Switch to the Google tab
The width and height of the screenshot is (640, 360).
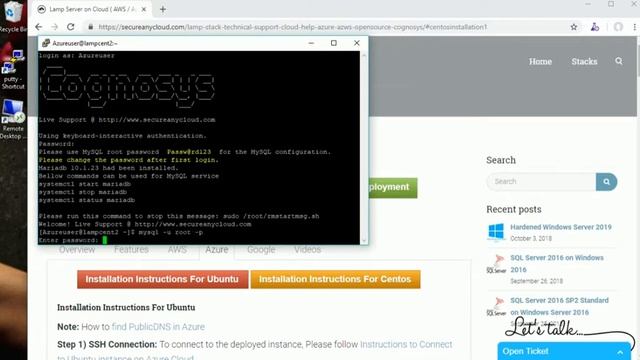click(261, 249)
